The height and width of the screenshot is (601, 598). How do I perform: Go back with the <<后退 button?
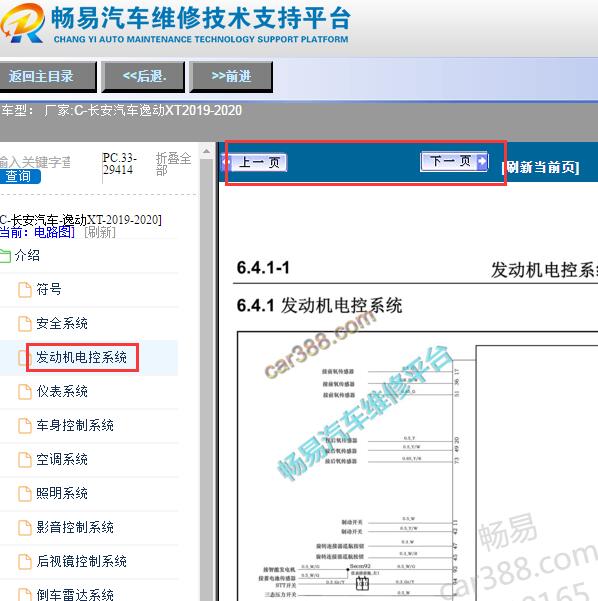143,76
